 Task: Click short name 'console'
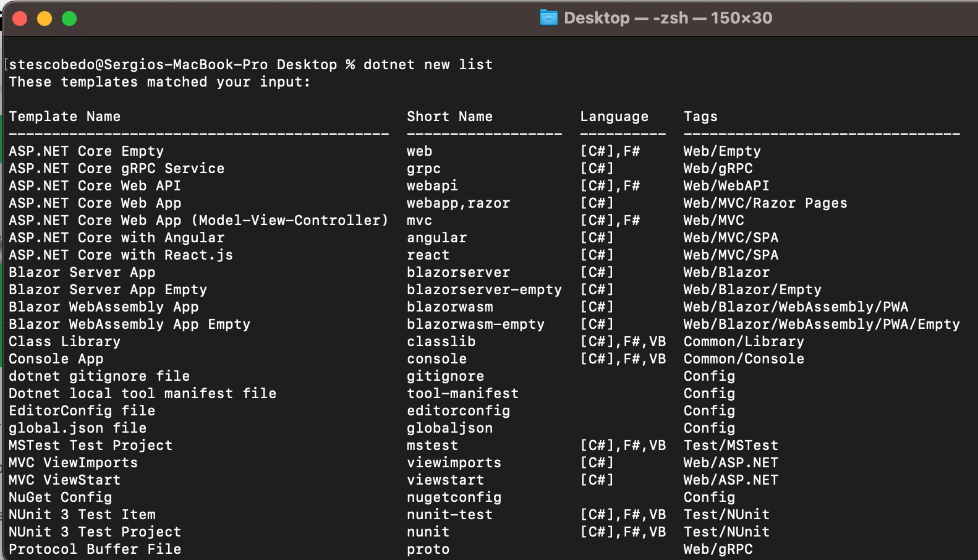click(x=436, y=358)
